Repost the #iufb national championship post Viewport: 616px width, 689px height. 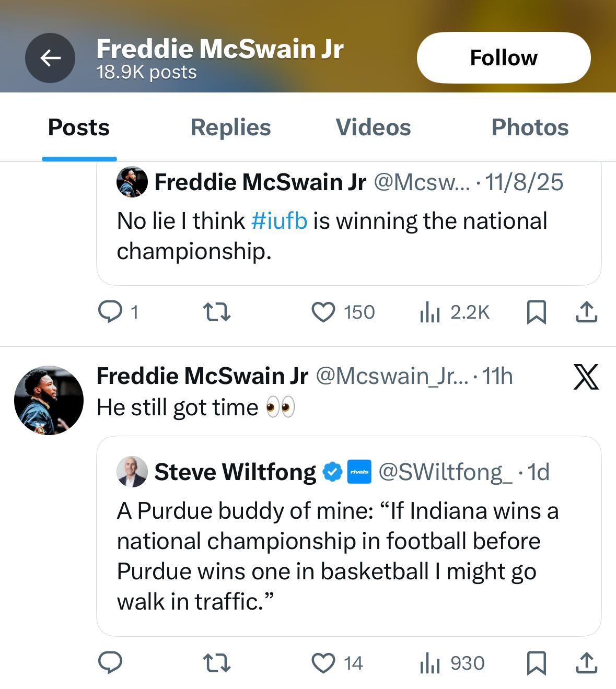pyautogui.click(x=216, y=312)
